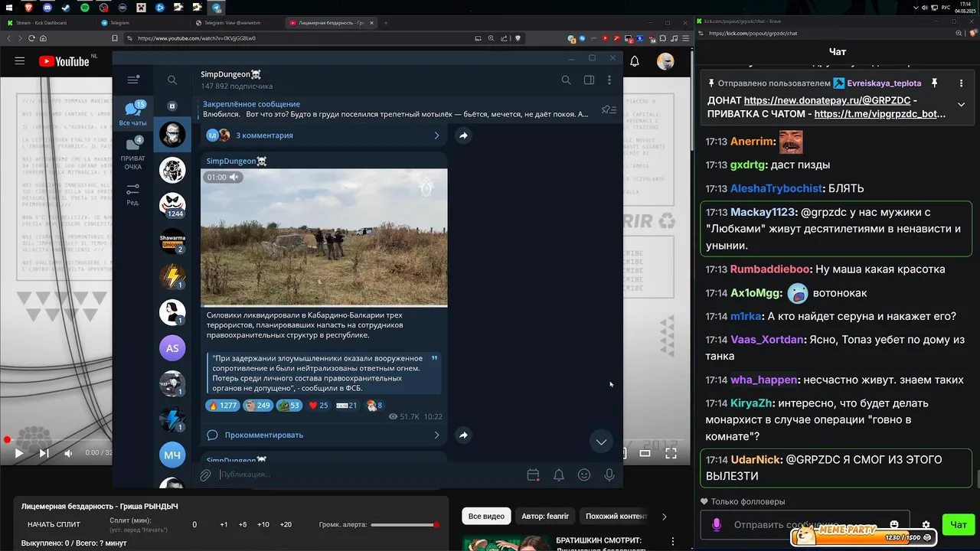Add +10 minutes to split

[x=263, y=524]
